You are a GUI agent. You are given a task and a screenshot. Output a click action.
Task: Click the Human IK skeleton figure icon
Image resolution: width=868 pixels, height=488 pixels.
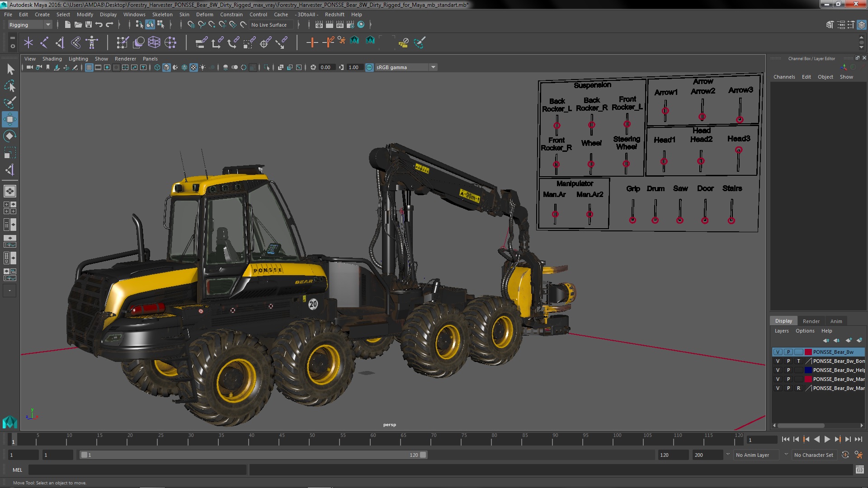pos(92,42)
